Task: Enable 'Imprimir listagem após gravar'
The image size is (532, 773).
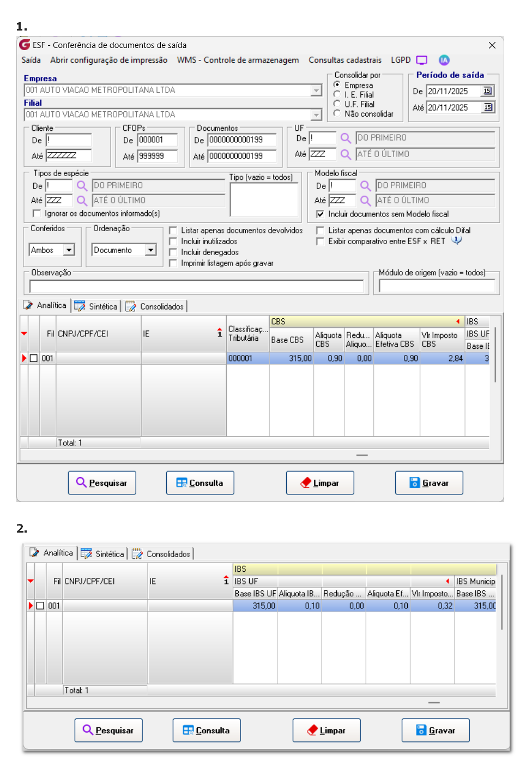Action: [173, 263]
